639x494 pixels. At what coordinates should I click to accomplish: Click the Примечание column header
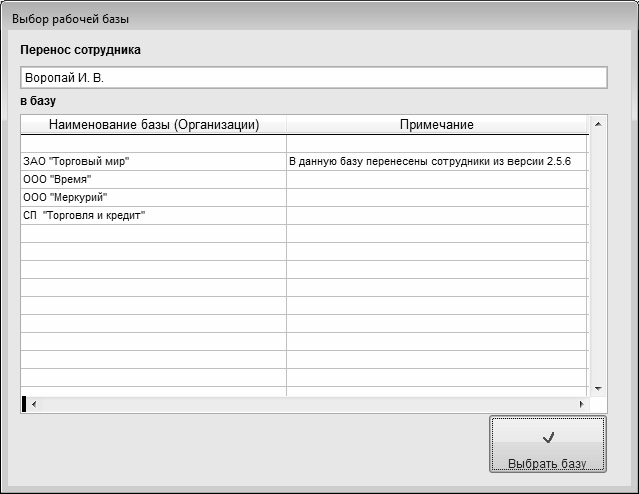tap(436, 124)
